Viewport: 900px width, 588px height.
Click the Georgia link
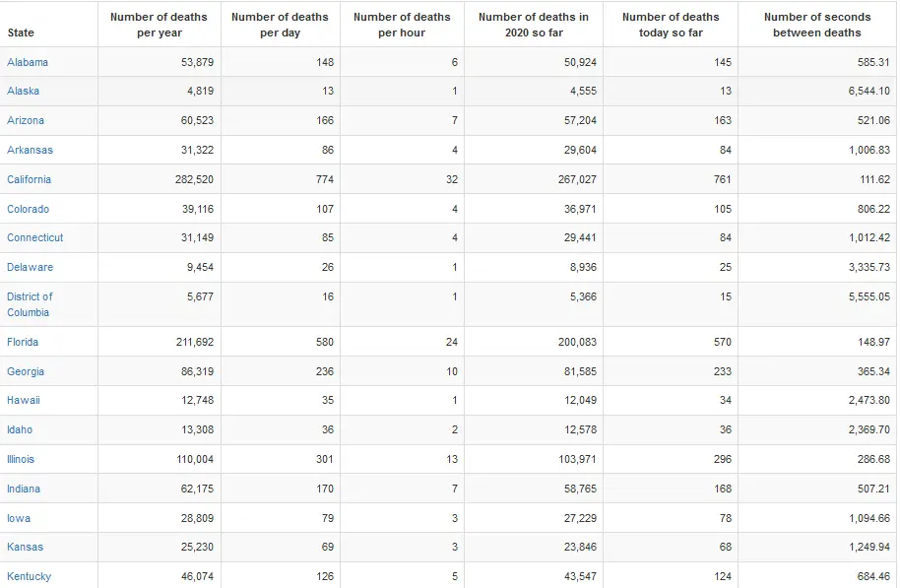tap(26, 371)
